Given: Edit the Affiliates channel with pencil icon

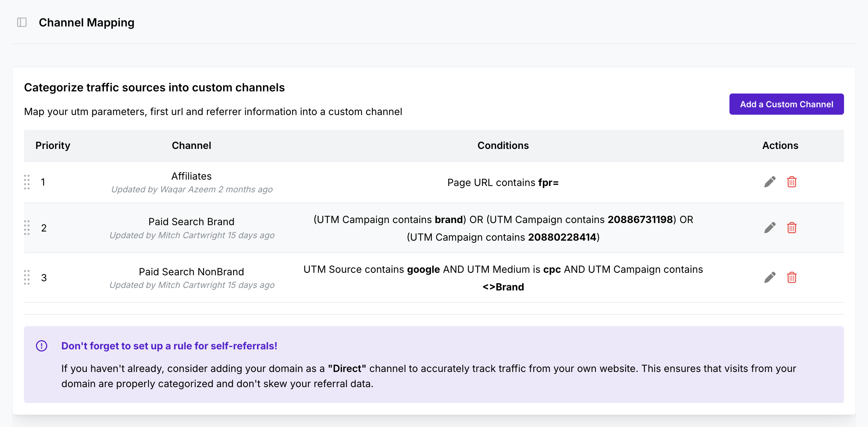Looking at the screenshot, I should [770, 182].
